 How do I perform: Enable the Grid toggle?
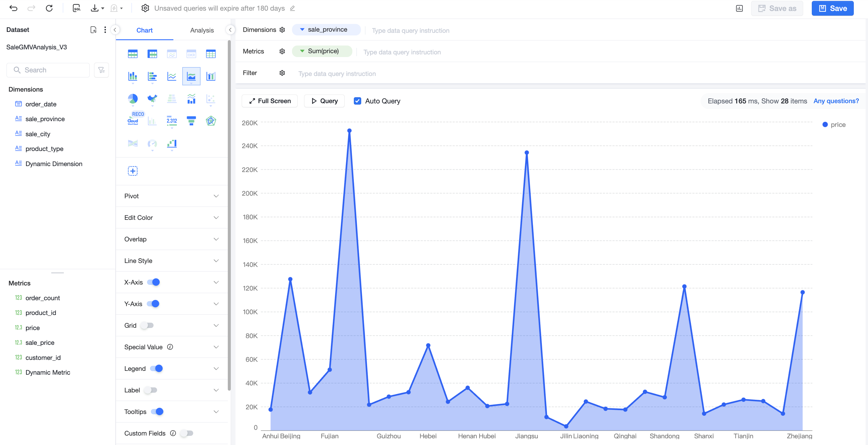pos(147,325)
